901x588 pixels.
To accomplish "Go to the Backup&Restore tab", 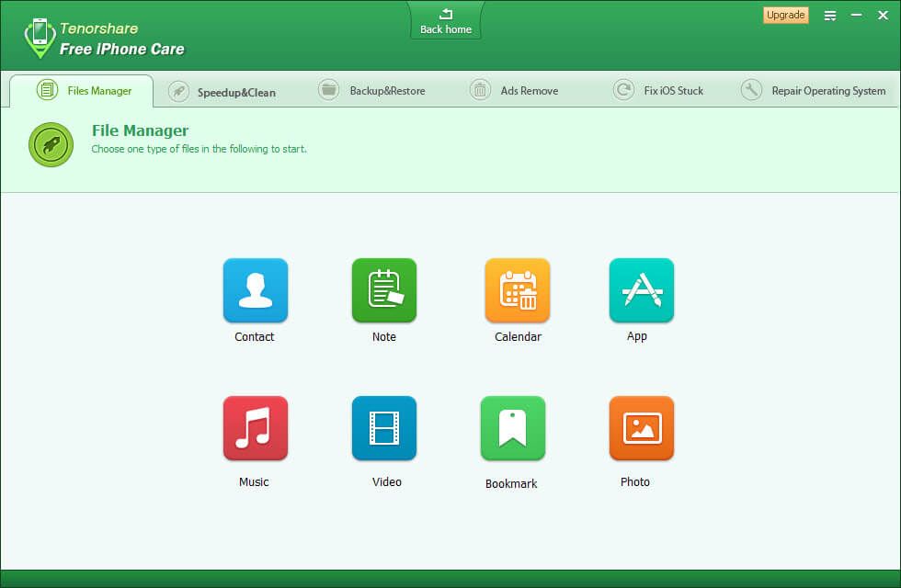I will click(x=371, y=91).
